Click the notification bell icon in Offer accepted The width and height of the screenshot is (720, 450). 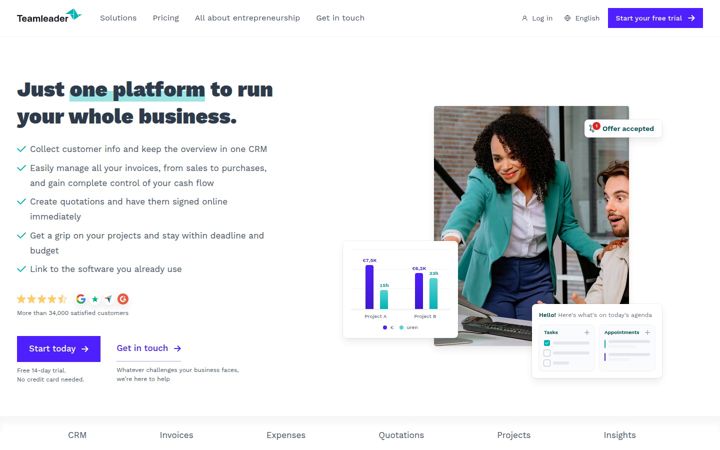[593, 128]
